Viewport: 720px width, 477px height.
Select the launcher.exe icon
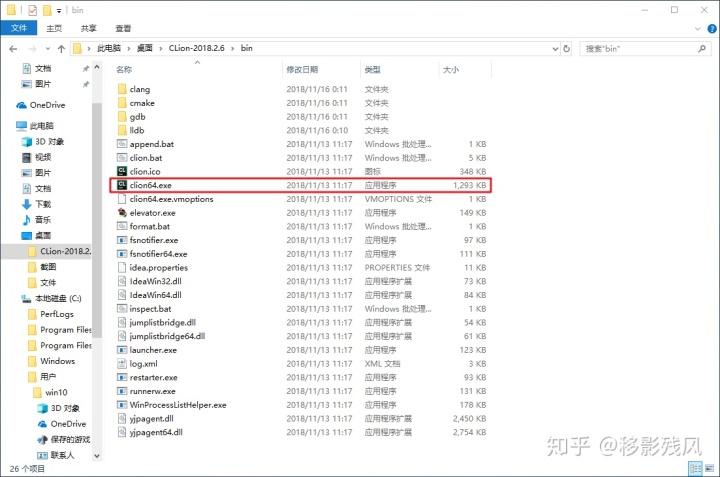pyautogui.click(x=122, y=350)
